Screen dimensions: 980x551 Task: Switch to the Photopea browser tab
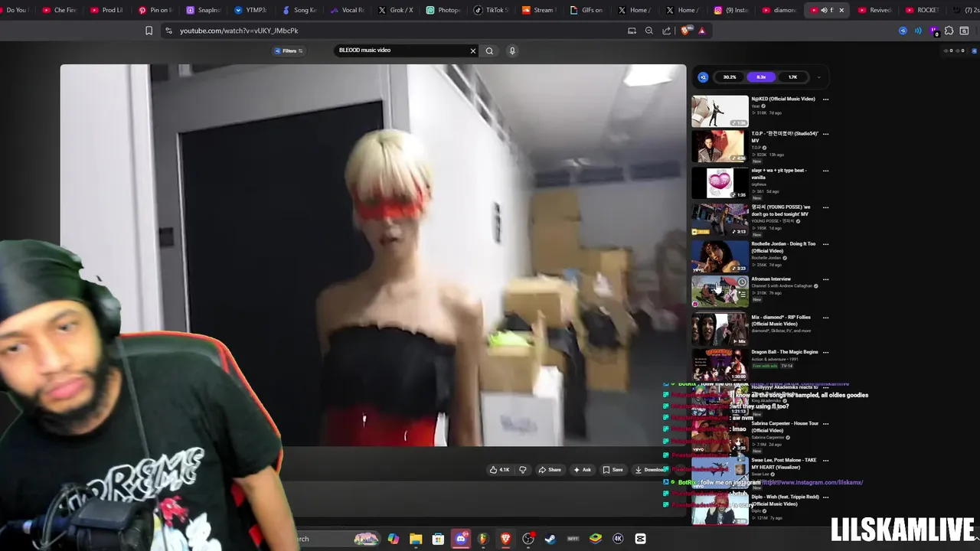point(443,10)
